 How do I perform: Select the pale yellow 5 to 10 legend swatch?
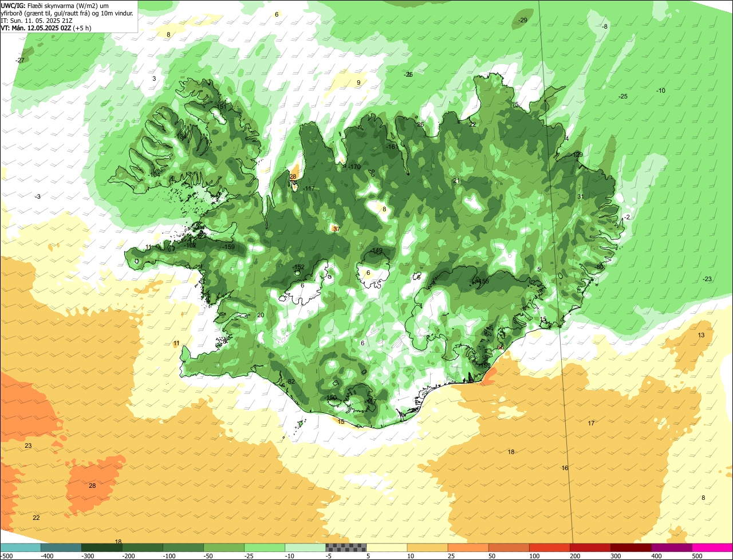[x=387, y=547]
